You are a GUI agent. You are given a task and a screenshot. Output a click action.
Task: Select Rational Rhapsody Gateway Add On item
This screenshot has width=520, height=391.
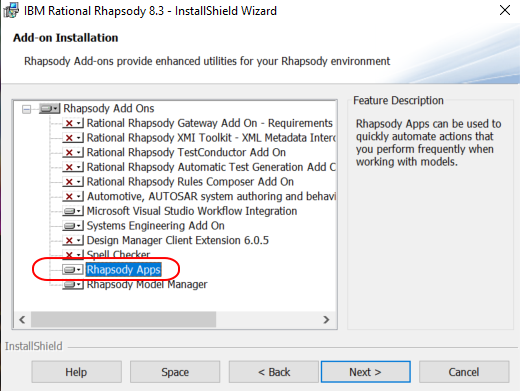(x=209, y=123)
